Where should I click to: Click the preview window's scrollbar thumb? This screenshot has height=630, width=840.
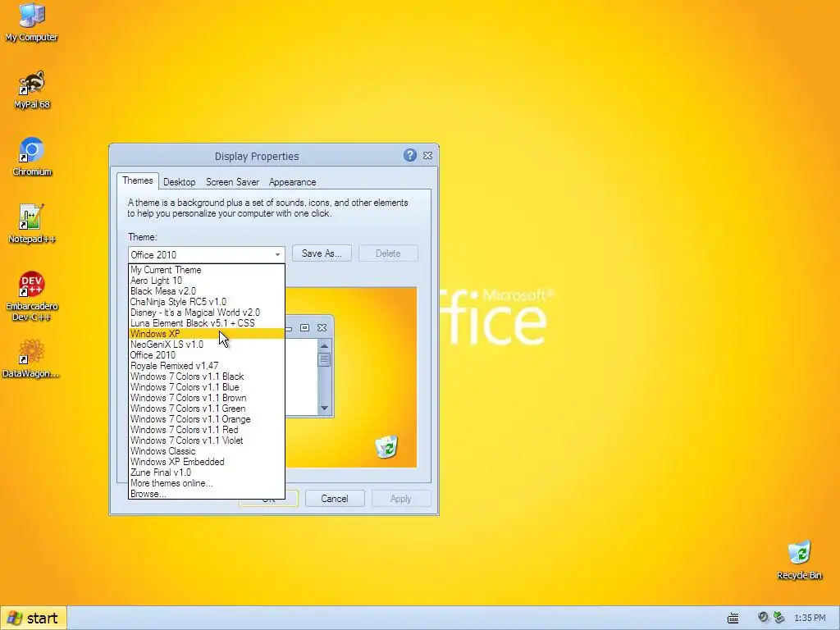[324, 359]
